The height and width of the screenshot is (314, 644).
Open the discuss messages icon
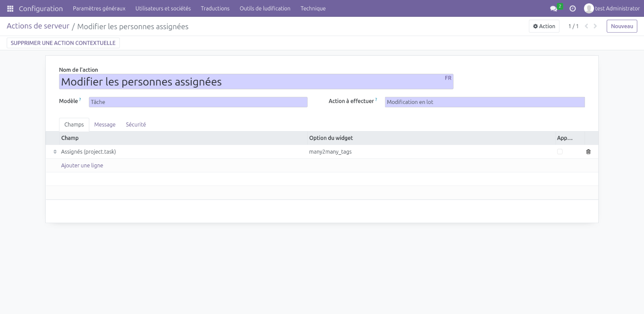[x=553, y=8]
